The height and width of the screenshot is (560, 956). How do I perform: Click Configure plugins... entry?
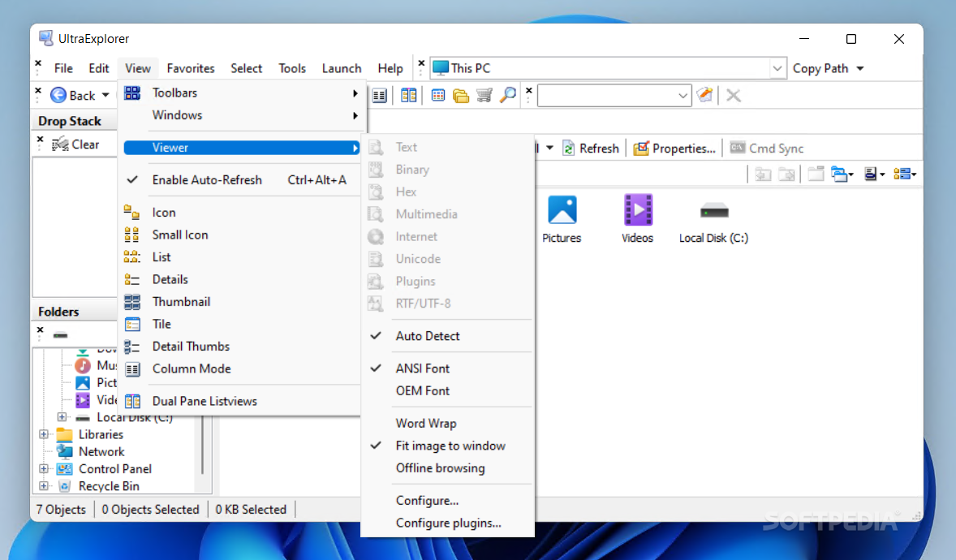tap(449, 523)
